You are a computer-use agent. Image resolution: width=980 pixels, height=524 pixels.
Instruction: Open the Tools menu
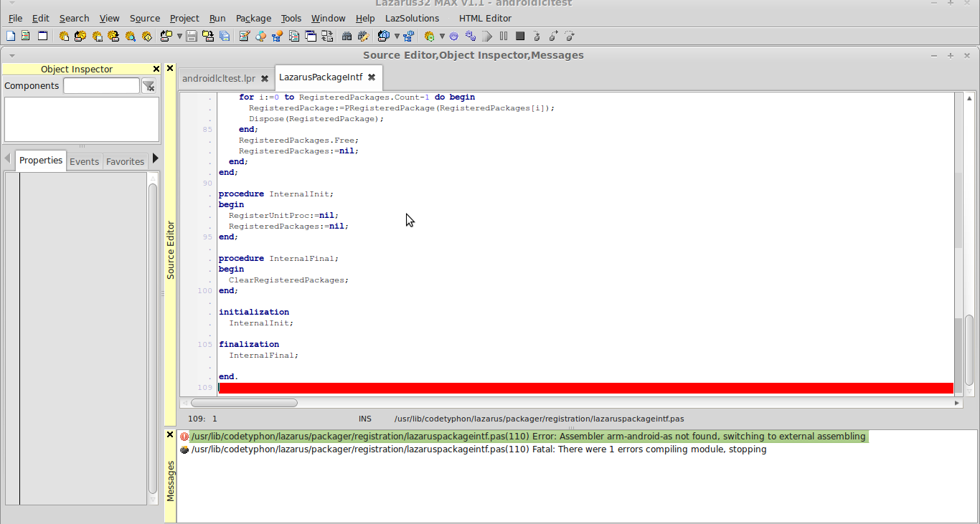[291, 18]
